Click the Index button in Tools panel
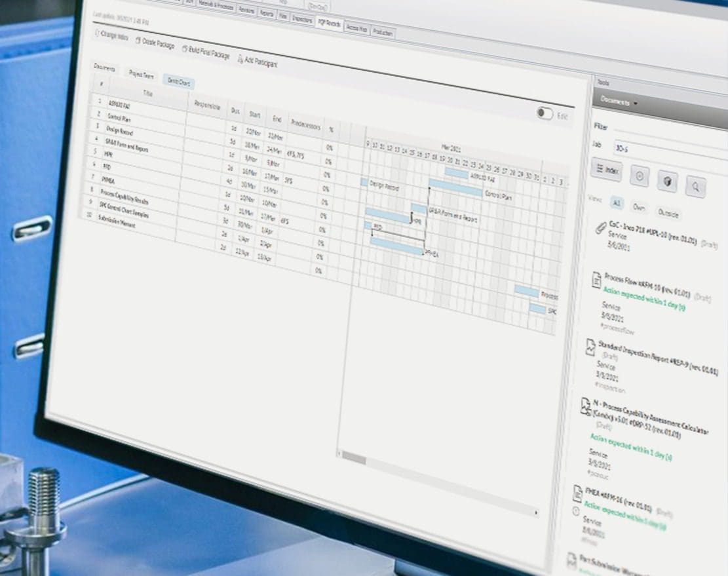Image resolution: width=728 pixels, height=576 pixels. tap(607, 170)
